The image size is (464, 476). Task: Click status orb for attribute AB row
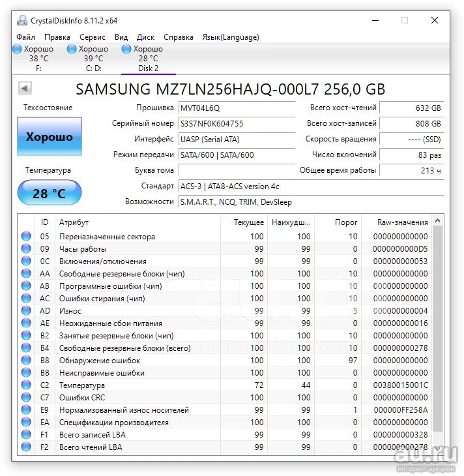pos(26,286)
